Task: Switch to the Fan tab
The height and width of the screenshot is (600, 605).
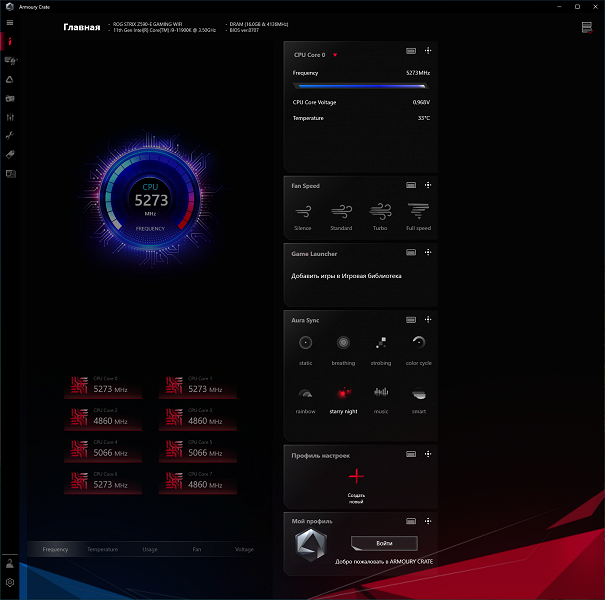Action: click(x=197, y=549)
